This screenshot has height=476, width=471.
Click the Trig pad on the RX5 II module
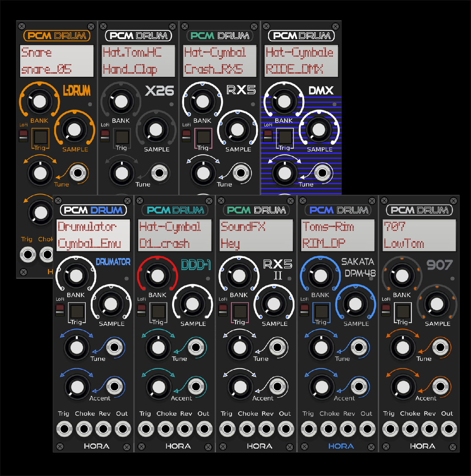click(x=240, y=311)
